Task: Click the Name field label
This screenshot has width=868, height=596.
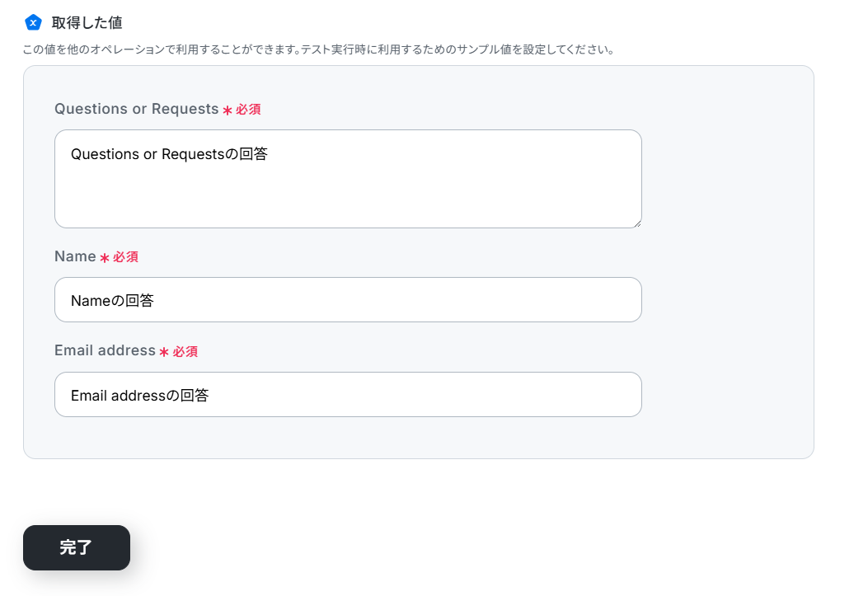Action: [75, 256]
